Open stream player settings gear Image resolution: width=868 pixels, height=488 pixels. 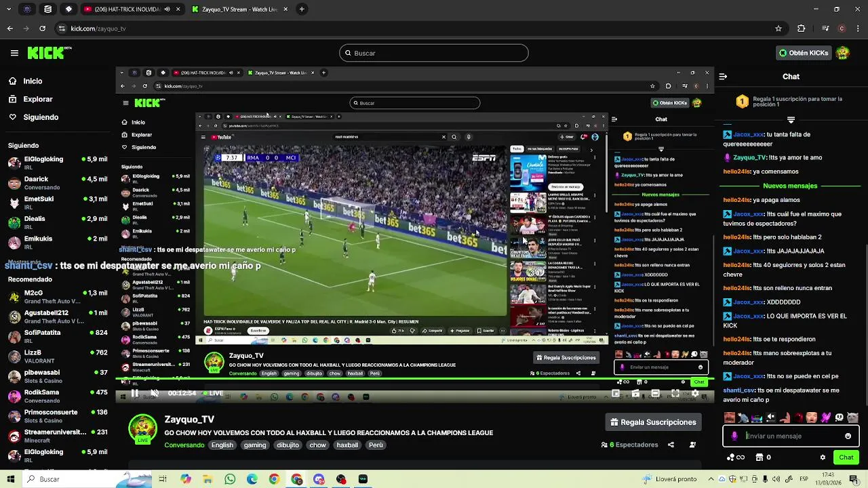tap(695, 393)
